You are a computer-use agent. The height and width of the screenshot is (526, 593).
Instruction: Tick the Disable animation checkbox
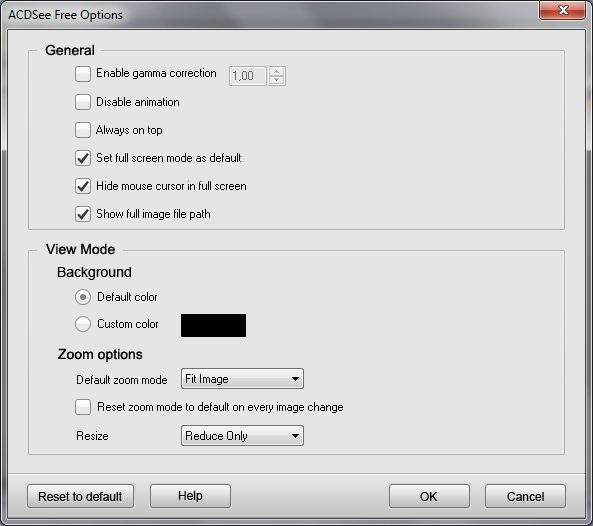pos(83,102)
